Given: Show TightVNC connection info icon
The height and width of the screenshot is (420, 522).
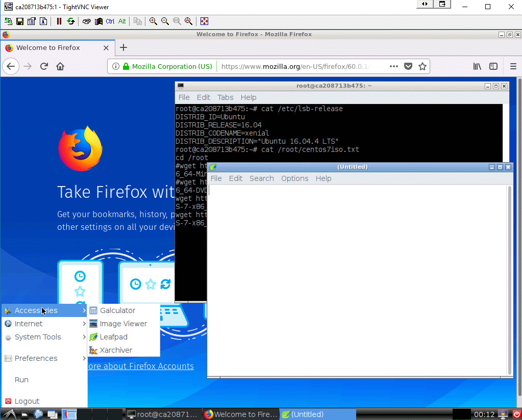Looking at the screenshot, I should [x=43, y=21].
